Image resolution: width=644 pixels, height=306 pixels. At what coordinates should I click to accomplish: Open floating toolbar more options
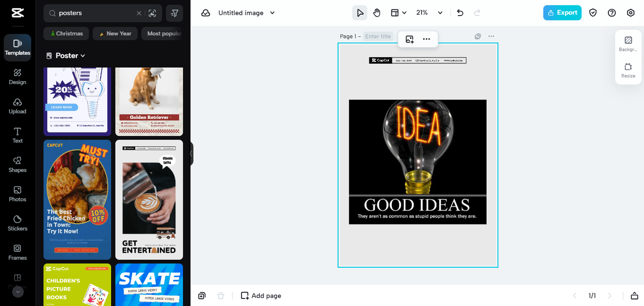[427, 39]
